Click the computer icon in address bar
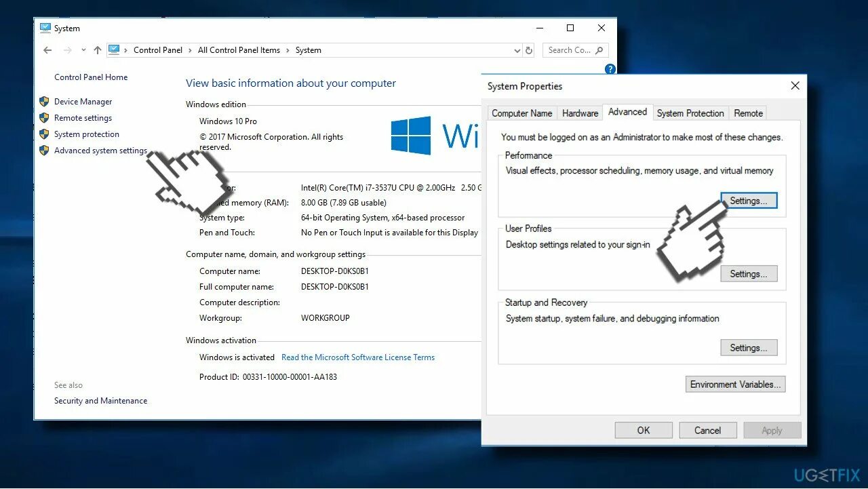Image resolution: width=868 pixels, height=489 pixels. point(114,50)
